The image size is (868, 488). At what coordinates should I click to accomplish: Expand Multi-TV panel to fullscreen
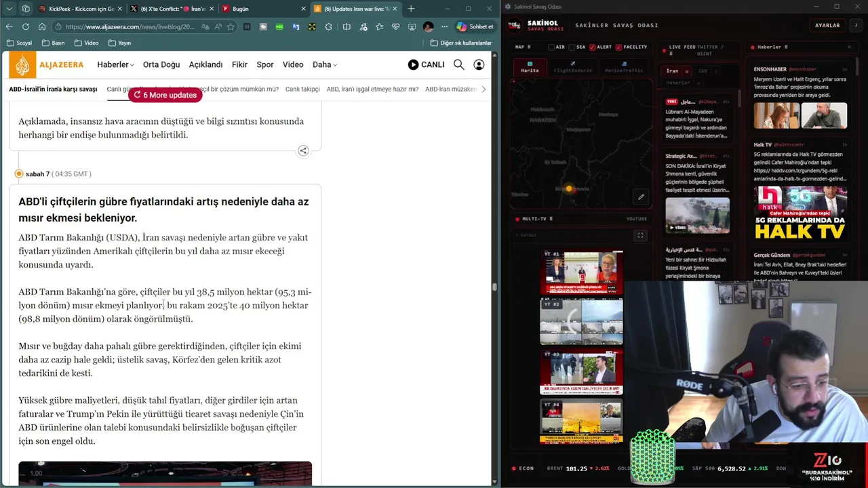coord(640,235)
